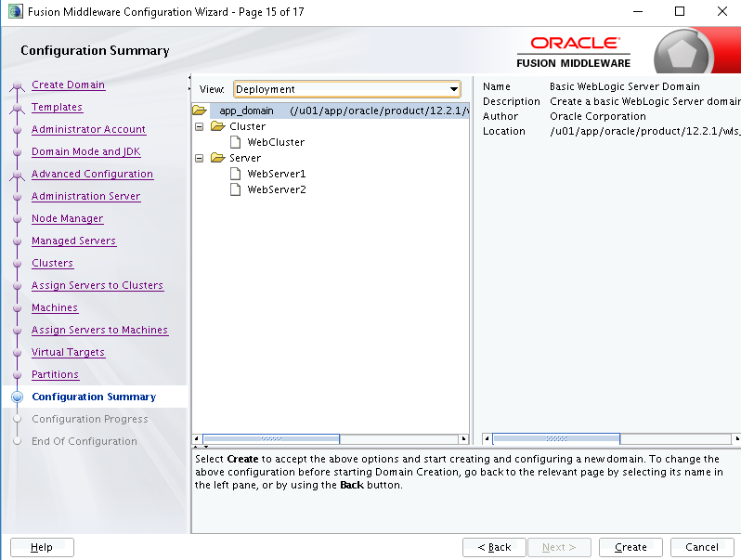
Task: Click the Cluster folder icon
Action: 218,126
